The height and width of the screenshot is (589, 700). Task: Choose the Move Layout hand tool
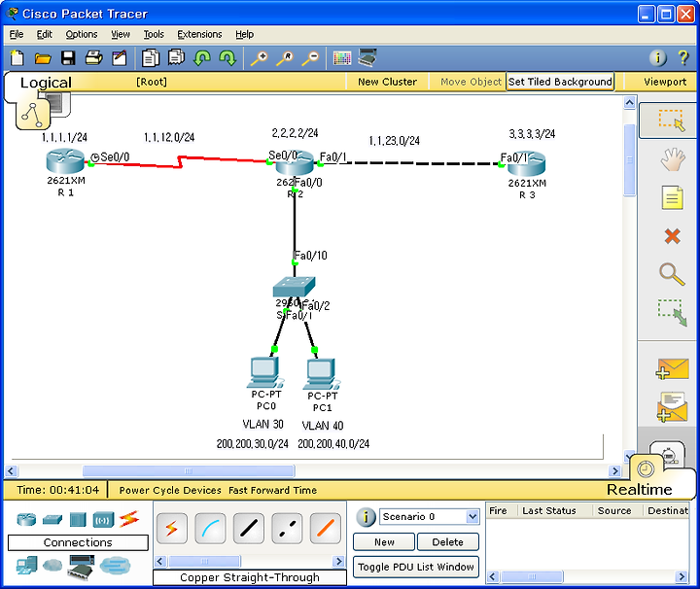673,159
